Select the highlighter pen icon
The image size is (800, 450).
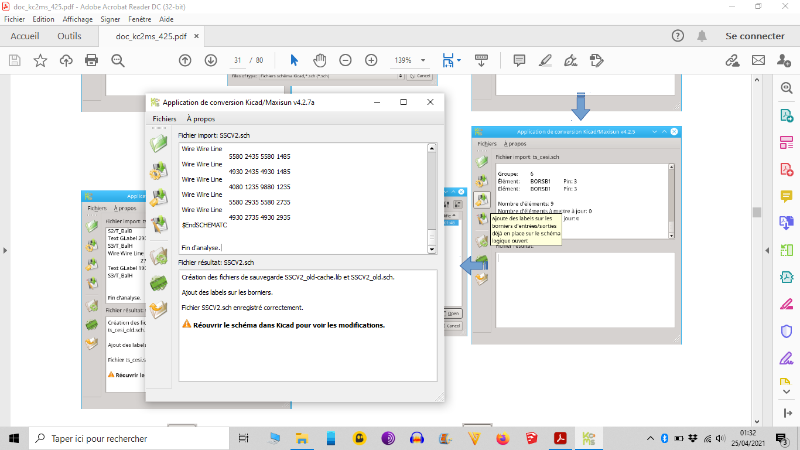click(545, 60)
